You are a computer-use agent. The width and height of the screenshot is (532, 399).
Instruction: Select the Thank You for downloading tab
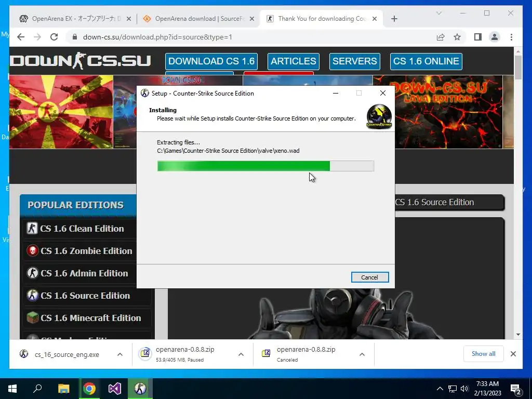pyautogui.click(x=321, y=19)
